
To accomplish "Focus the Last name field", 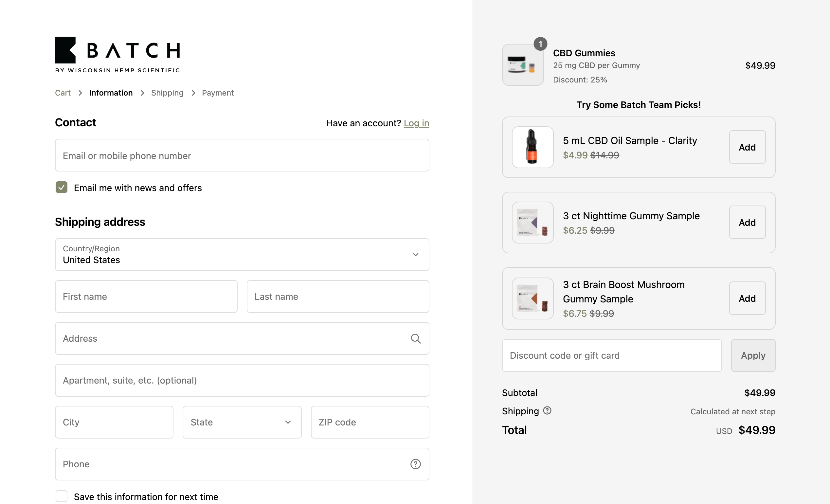I will (338, 297).
